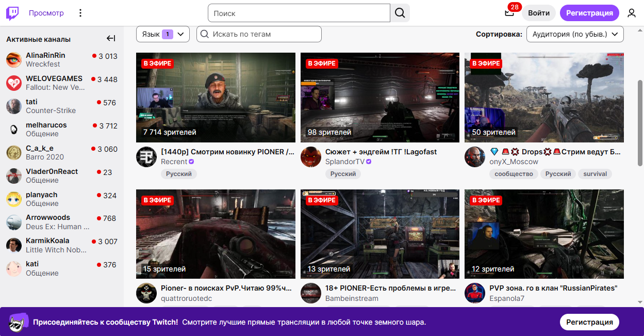Screen dimensions: 644x336
Task: Click onyX_Moscow streamer avatar
Action: pos(475,157)
